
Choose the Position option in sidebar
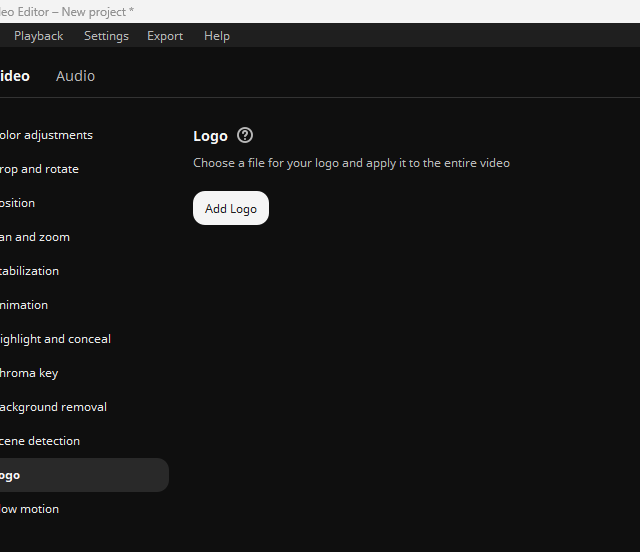pos(18,203)
